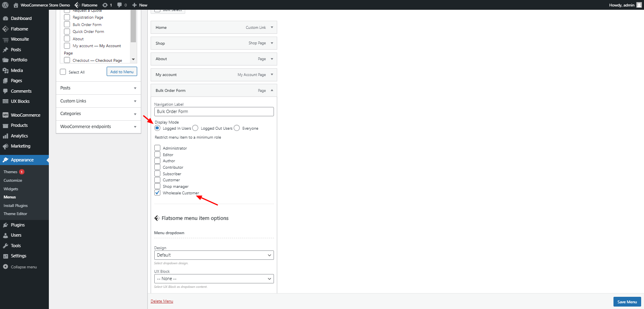Open the updates icon in admin bar

click(x=105, y=5)
